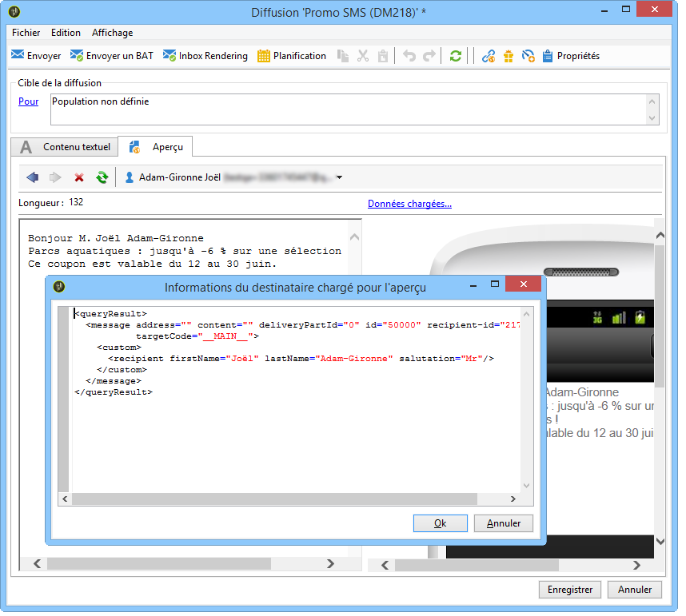Click the SMS text pane right scroll arrow
This screenshot has width=686, height=616.
tap(331, 564)
